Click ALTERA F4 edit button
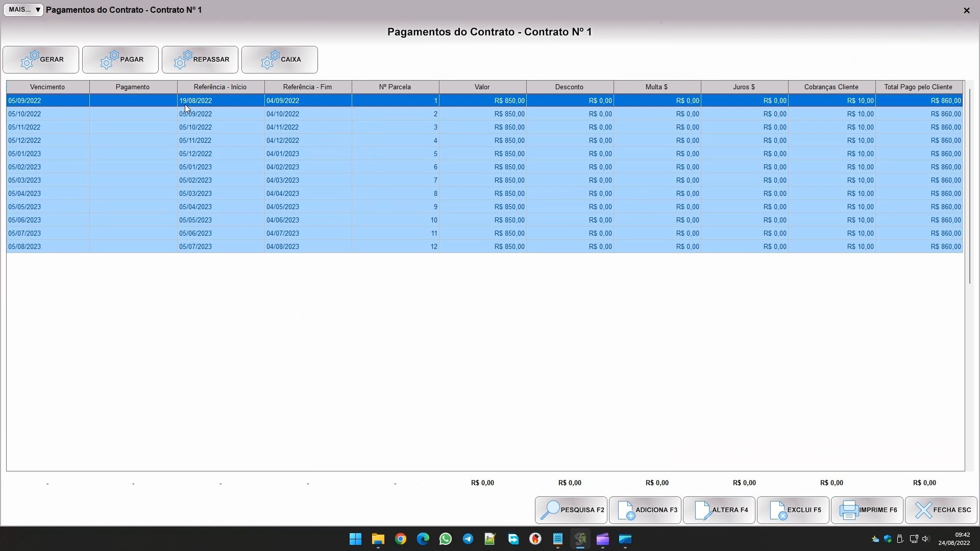This screenshot has width=980, height=551. pos(719,510)
